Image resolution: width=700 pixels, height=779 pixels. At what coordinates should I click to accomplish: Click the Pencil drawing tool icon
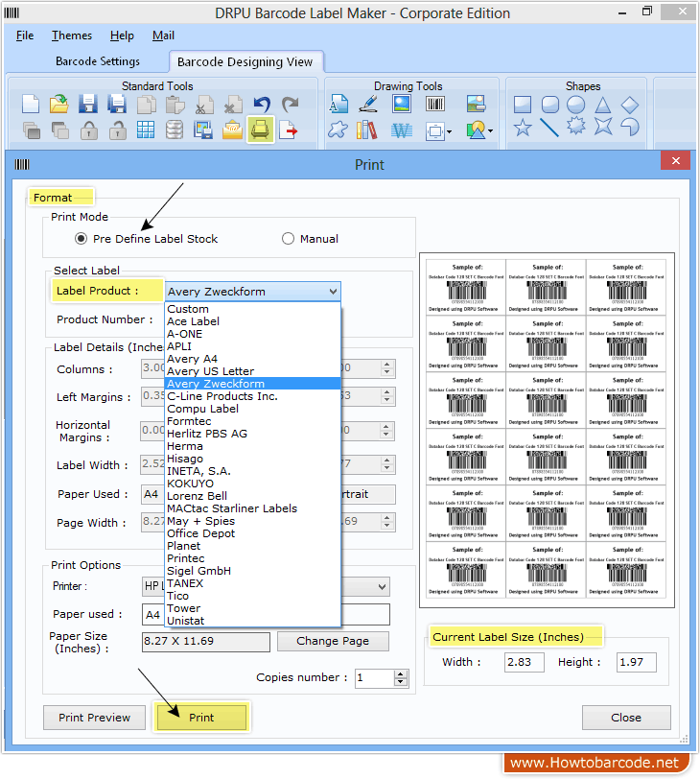369,104
